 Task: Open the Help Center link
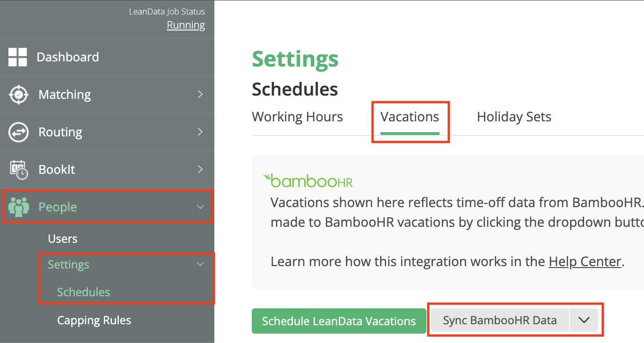(585, 261)
